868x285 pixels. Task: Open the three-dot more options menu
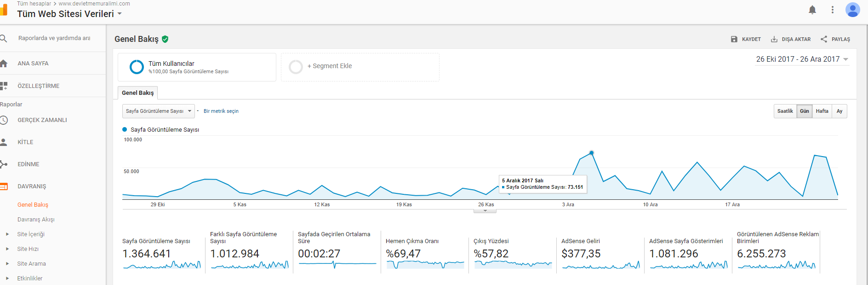pos(833,10)
